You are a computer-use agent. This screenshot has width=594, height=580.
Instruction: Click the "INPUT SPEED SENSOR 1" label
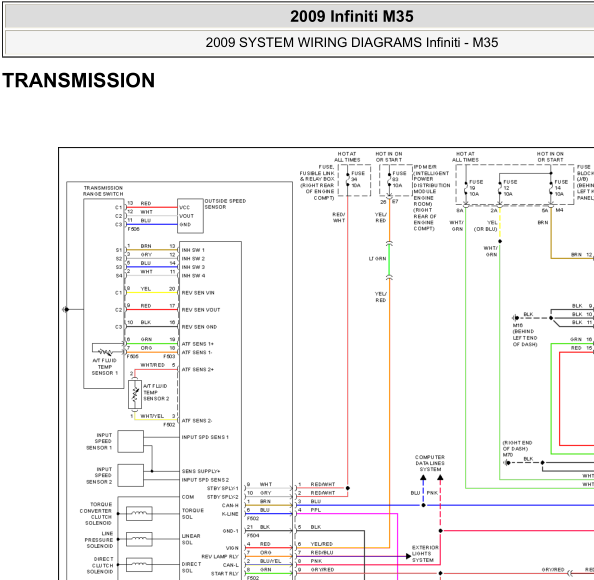point(99,442)
